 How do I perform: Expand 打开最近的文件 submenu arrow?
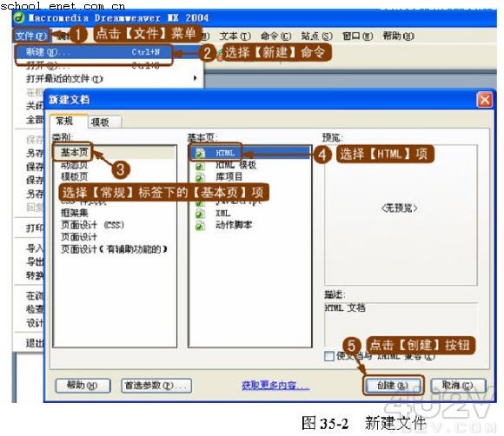(196, 78)
